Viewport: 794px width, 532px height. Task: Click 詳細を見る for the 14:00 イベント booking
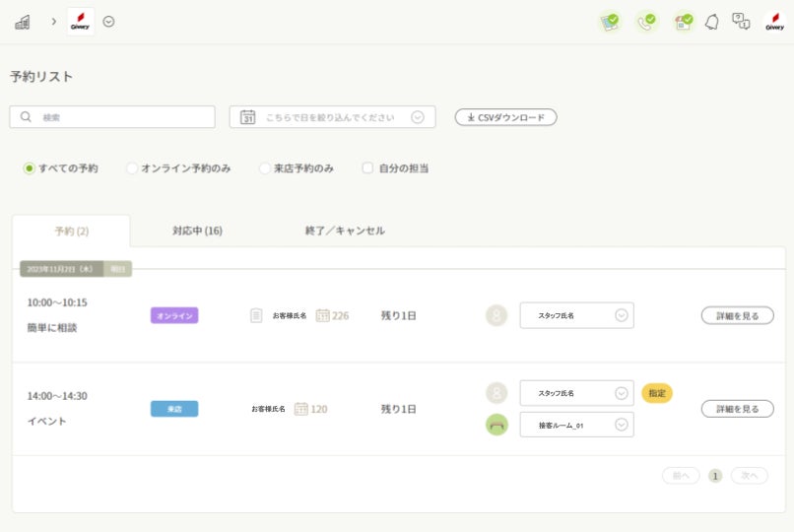[737, 408]
